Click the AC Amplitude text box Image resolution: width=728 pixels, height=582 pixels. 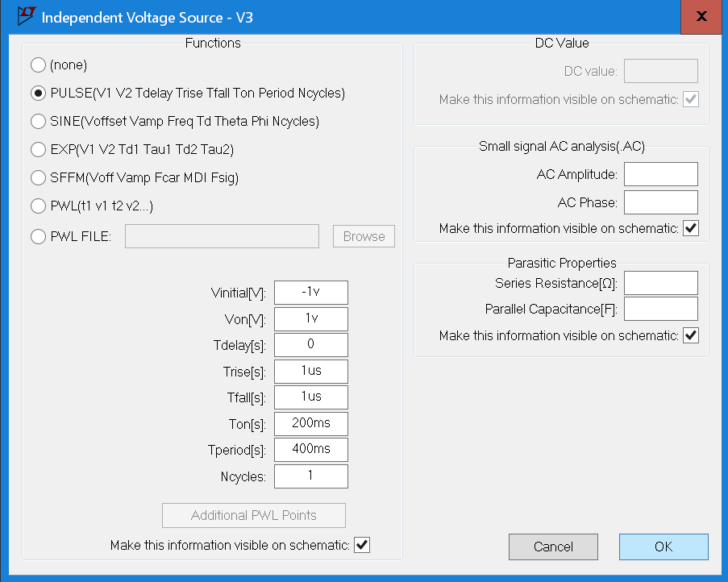(x=660, y=174)
